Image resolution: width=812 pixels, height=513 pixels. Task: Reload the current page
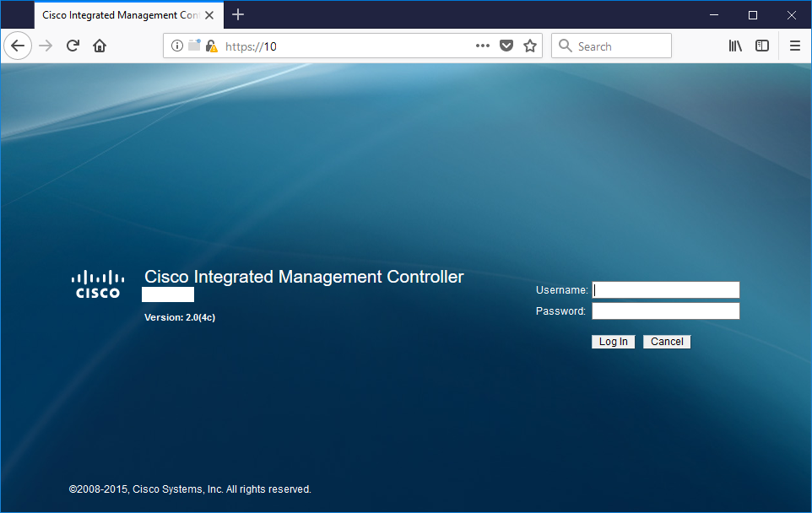click(73, 46)
